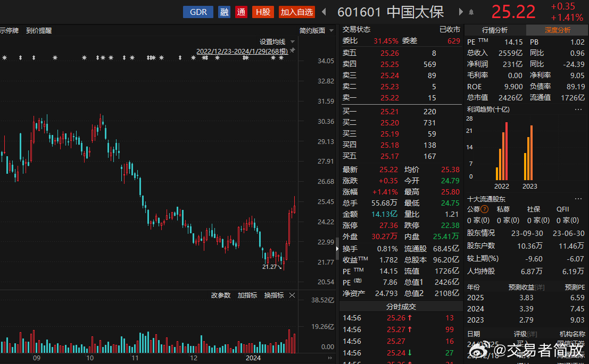
Task: Click the pin icon beside date range
Action: pyautogui.click(x=292, y=50)
